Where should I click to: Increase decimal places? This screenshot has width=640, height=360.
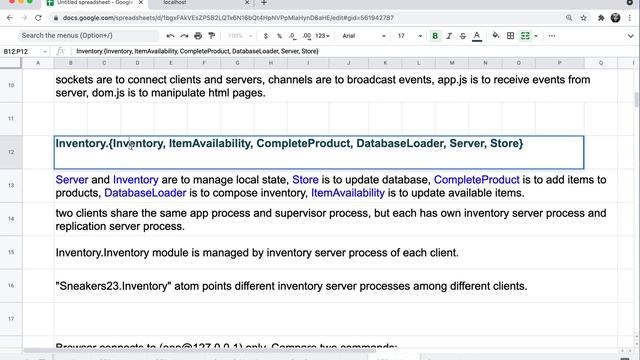click(x=307, y=36)
